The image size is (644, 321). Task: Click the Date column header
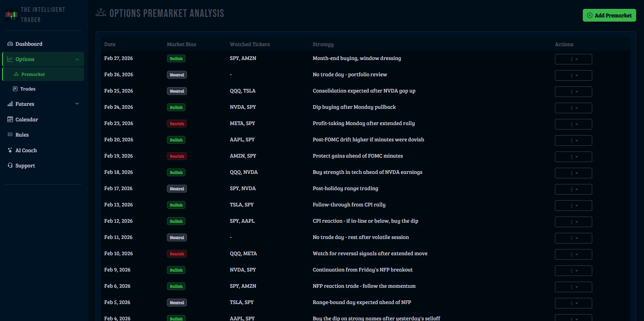[x=110, y=44]
